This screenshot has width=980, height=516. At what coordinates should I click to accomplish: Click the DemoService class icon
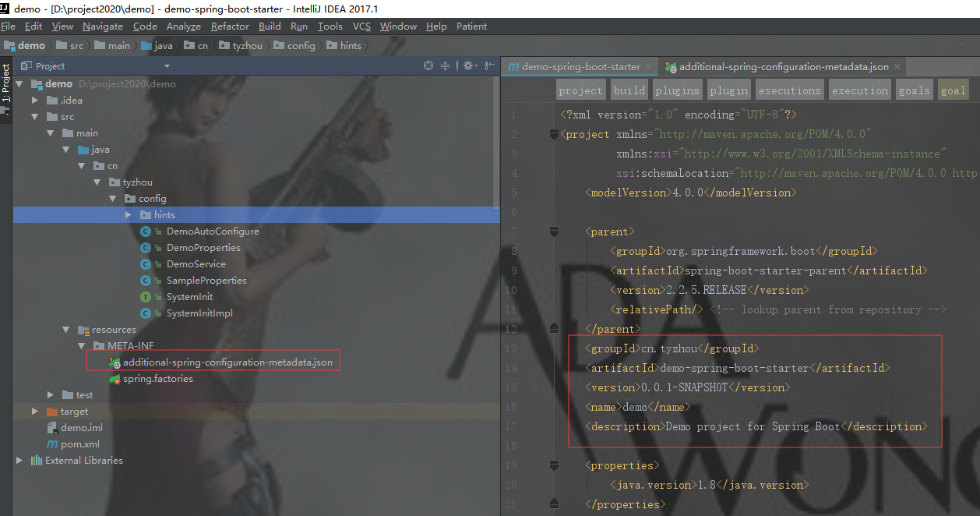coord(145,264)
